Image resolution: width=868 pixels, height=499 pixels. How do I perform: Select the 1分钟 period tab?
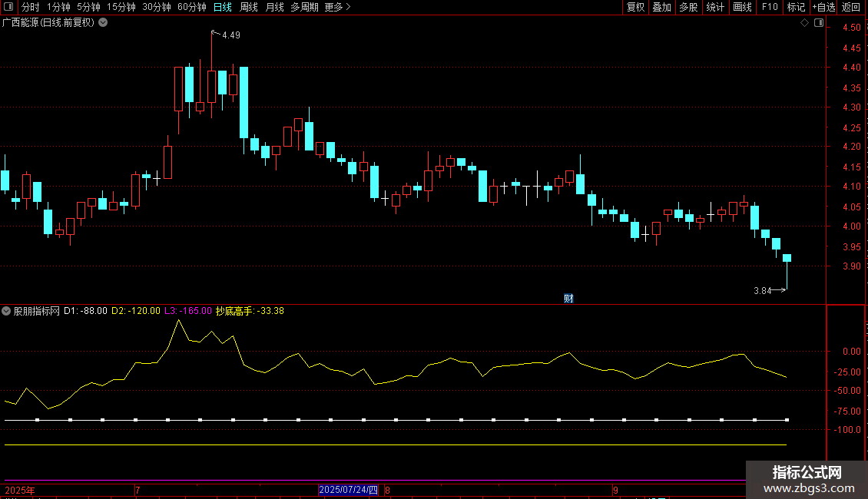[x=58, y=7]
